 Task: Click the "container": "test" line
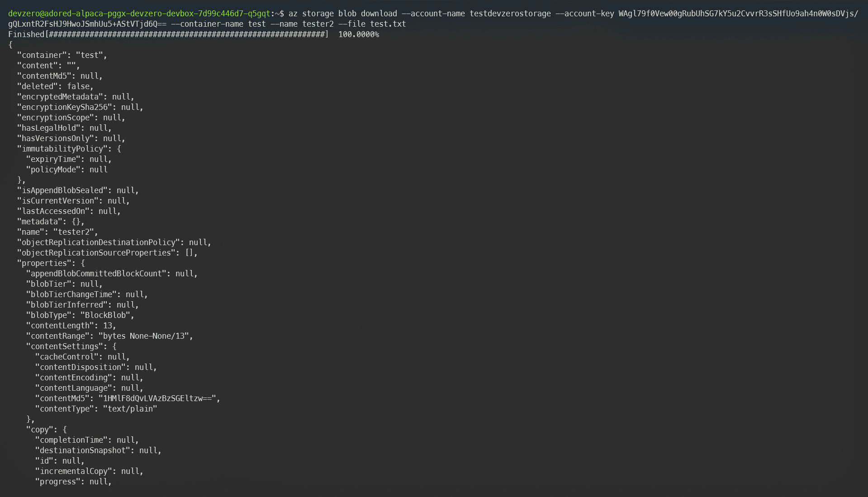coord(62,55)
